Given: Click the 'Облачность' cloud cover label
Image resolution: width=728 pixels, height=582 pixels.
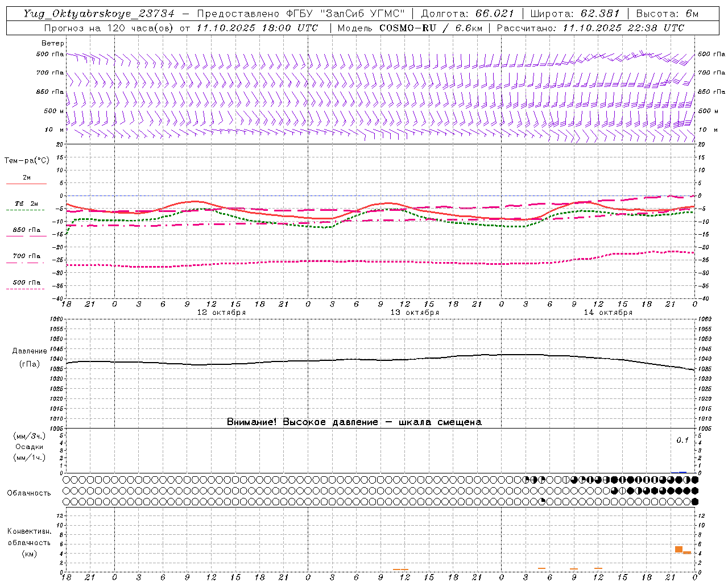Looking at the screenshot, I should tap(29, 493).
